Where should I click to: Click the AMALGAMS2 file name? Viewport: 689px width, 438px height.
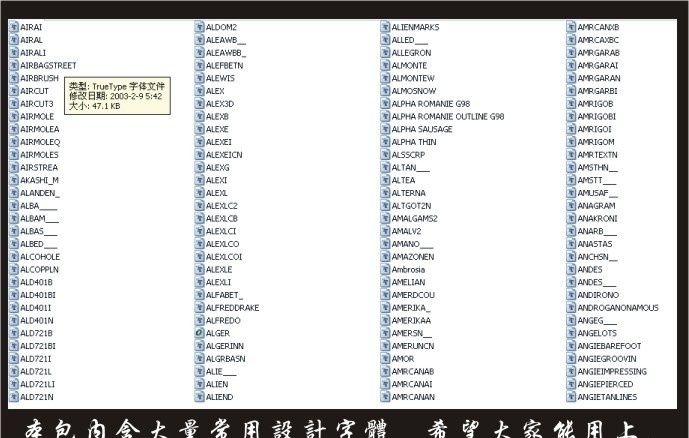click(414, 218)
